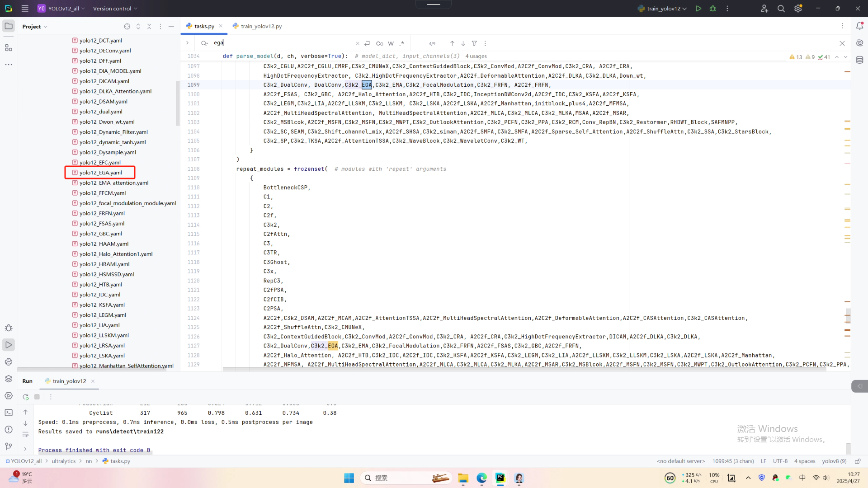Click the Search Everywhere magnifier icon
This screenshot has height=488, width=868.
pyautogui.click(x=781, y=9)
